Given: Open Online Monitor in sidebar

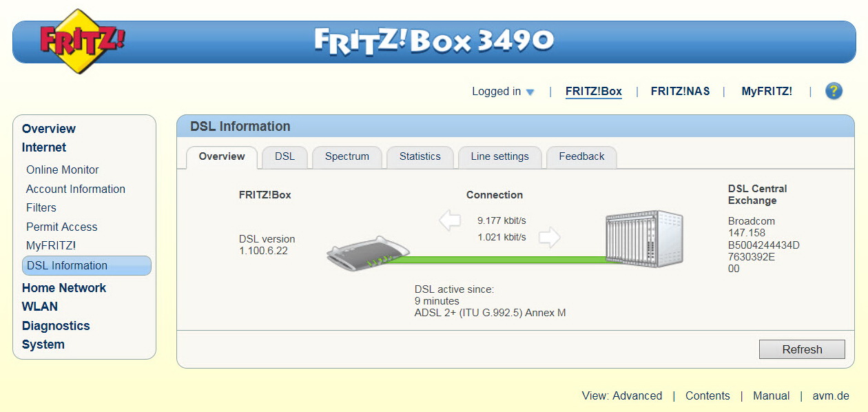Looking at the screenshot, I should click(63, 170).
